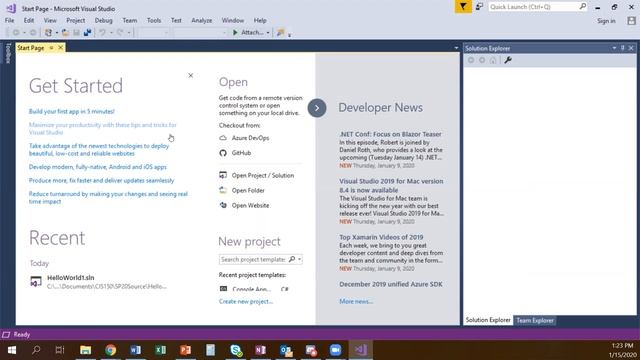Click in the Quick Launch search box

pos(533,7)
